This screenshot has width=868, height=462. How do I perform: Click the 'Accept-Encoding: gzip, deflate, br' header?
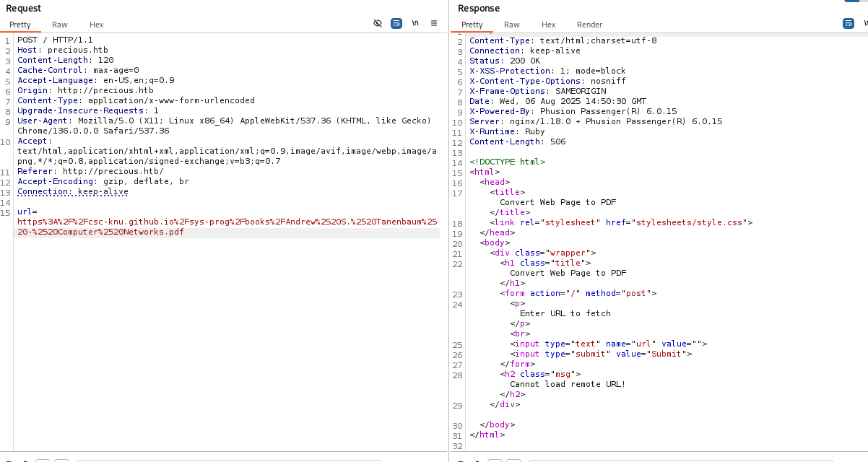click(103, 182)
